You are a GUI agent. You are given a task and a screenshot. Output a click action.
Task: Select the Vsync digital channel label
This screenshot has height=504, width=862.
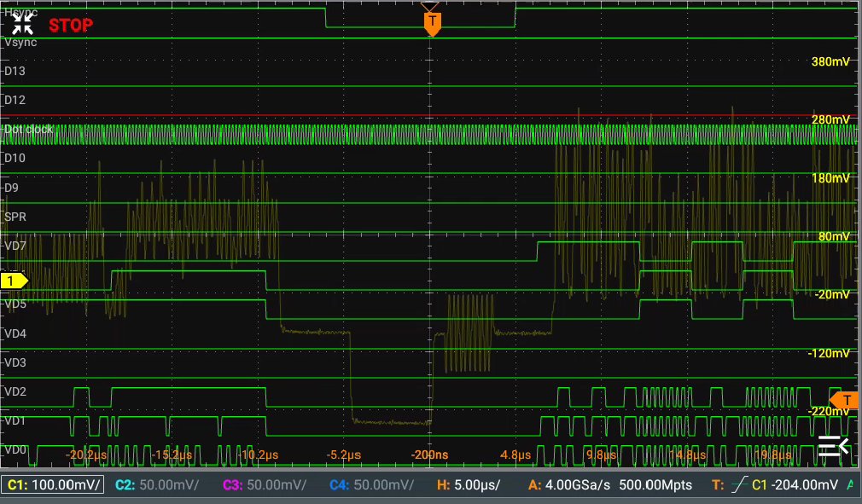[x=20, y=43]
